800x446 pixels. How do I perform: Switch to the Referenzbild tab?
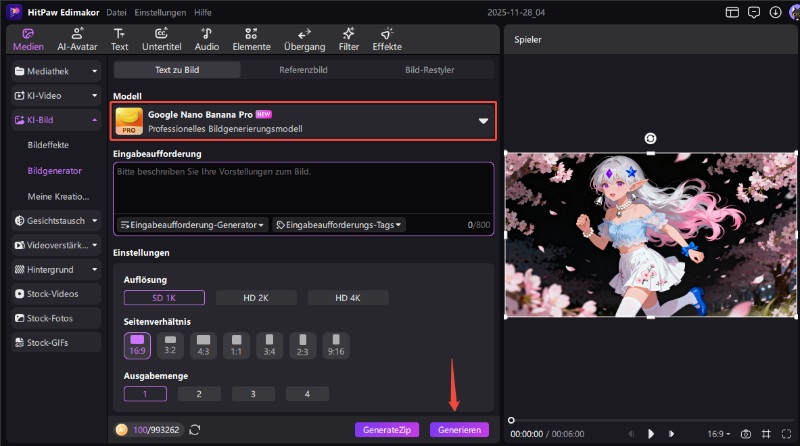click(303, 70)
